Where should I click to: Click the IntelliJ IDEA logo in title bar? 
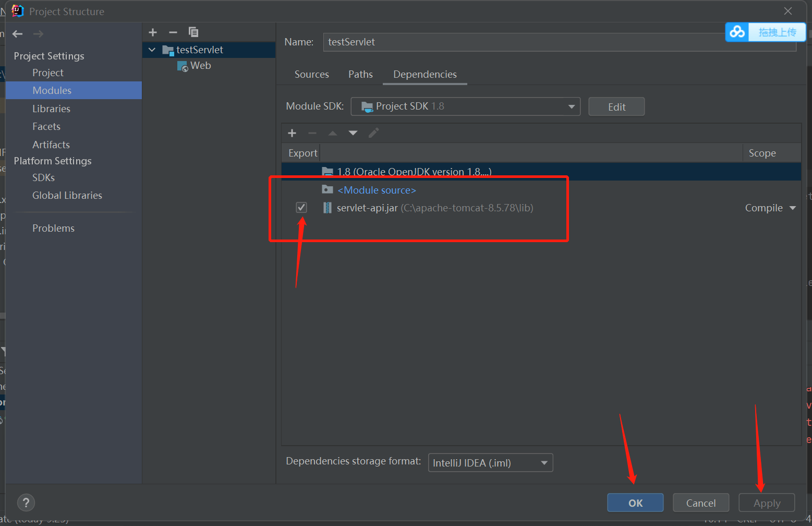[x=18, y=11]
